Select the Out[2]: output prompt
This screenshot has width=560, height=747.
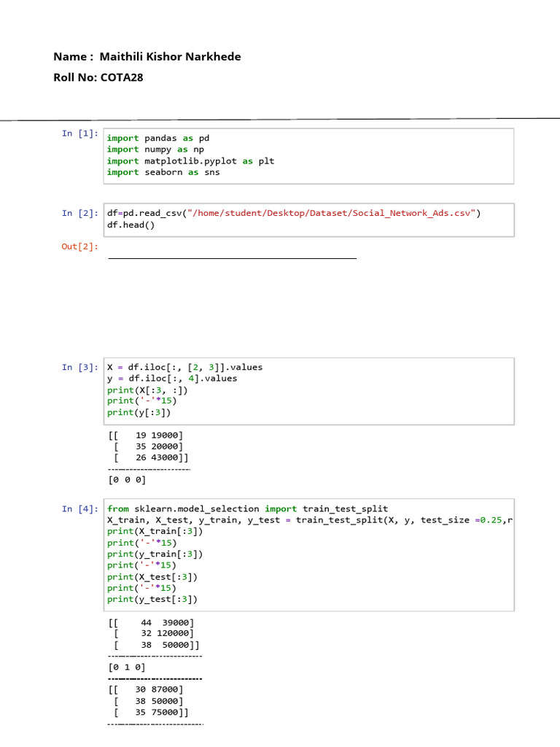(x=80, y=247)
